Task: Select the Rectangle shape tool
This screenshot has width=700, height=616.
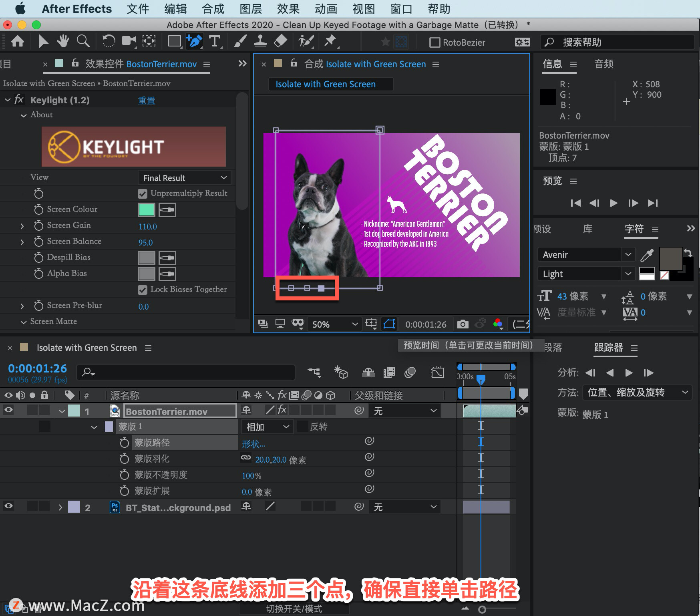Action: [175, 41]
